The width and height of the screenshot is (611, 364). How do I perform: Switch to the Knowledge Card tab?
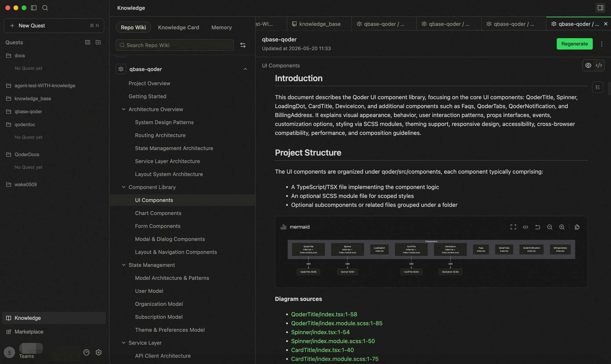coord(178,27)
